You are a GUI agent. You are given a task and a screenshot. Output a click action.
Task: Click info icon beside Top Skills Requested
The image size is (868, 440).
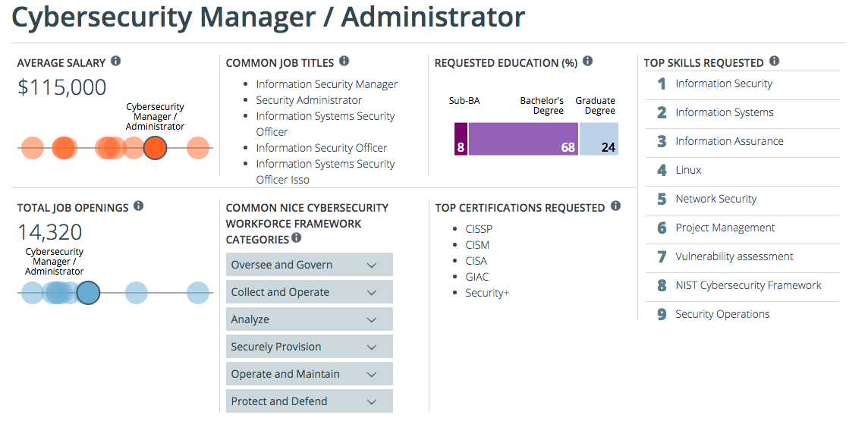pyautogui.click(x=774, y=61)
